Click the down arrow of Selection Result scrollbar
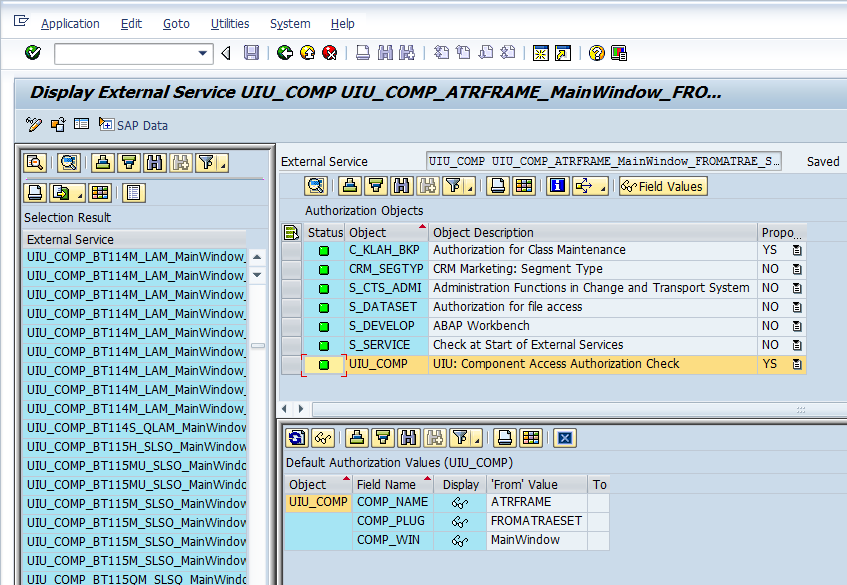The image size is (847, 585). point(258,275)
